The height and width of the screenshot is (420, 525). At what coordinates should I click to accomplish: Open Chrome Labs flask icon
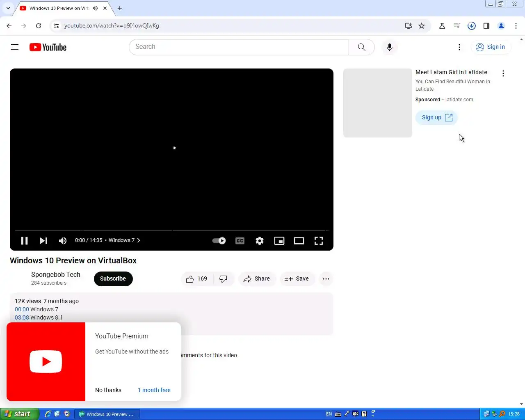(x=442, y=26)
